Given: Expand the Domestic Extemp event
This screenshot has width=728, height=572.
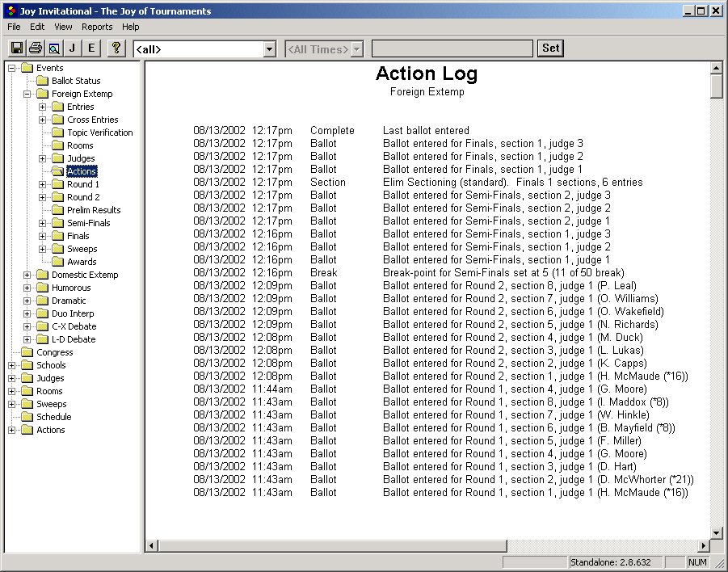Looking at the screenshot, I should pyautogui.click(x=27, y=275).
